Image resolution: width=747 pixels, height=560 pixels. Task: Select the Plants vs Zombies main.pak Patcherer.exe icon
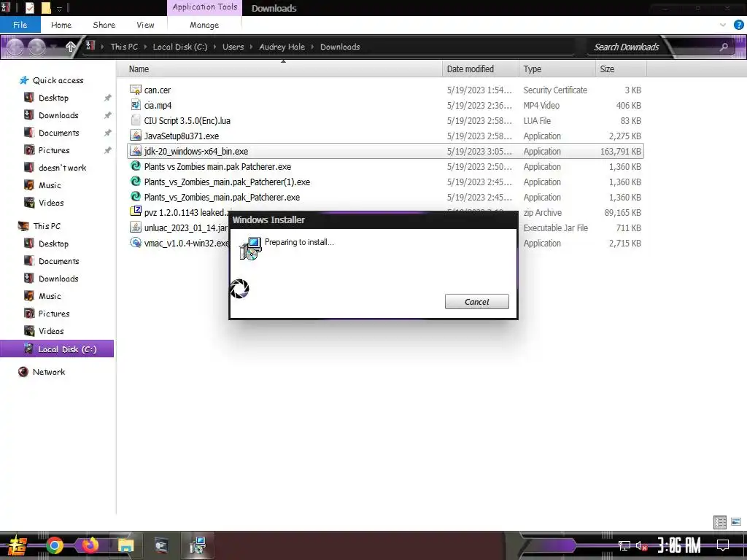tap(136, 166)
